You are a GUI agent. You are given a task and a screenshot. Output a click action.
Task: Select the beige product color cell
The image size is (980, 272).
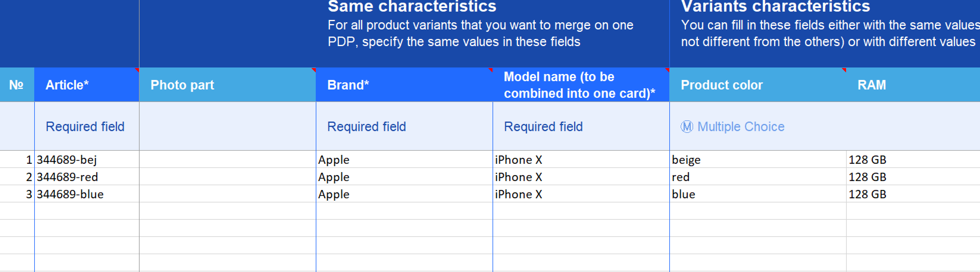coord(758,160)
